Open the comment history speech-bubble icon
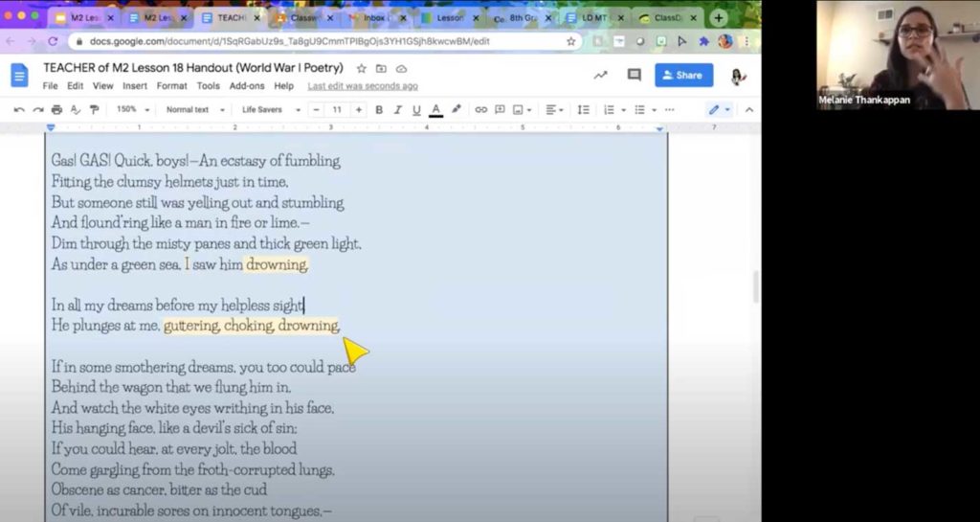The width and height of the screenshot is (980, 522). click(635, 75)
